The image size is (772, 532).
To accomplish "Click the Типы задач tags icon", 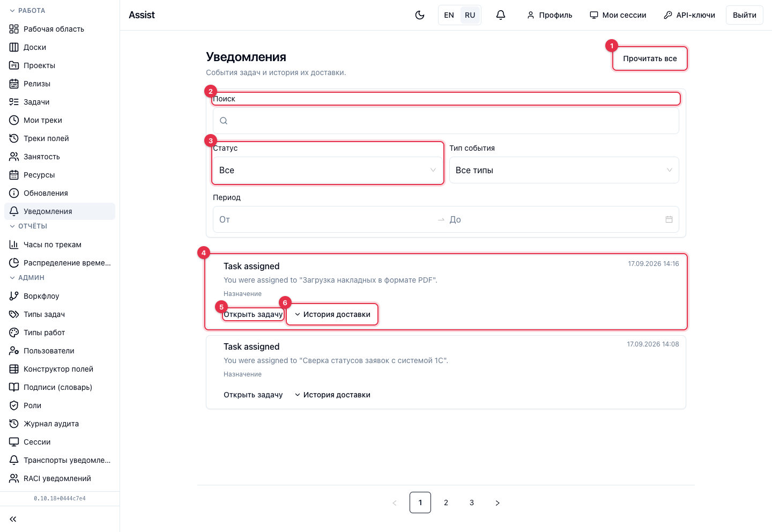I will [14, 314].
